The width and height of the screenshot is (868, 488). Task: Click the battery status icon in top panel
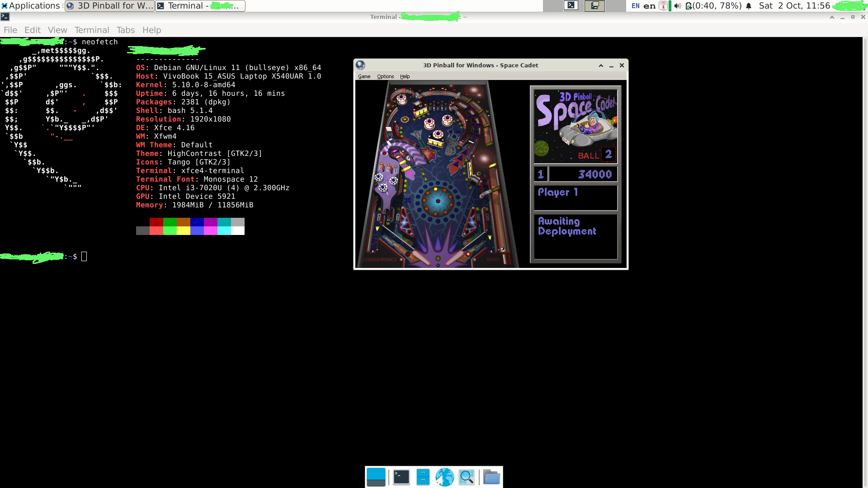pyautogui.click(x=689, y=6)
